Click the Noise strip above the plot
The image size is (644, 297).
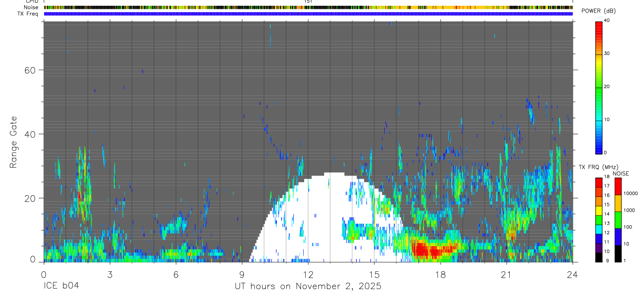[308, 7]
